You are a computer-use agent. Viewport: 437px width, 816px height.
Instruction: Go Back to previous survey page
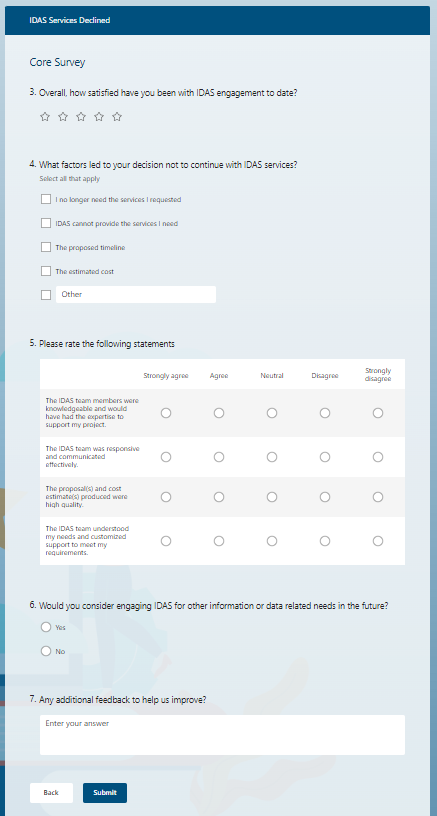click(x=51, y=793)
